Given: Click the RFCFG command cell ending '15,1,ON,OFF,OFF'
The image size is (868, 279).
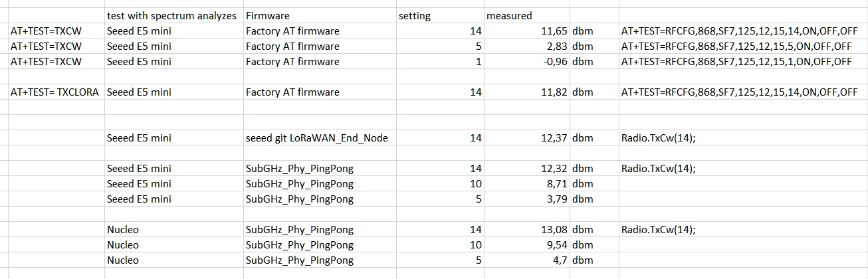Looking at the screenshot, I should (742, 62).
